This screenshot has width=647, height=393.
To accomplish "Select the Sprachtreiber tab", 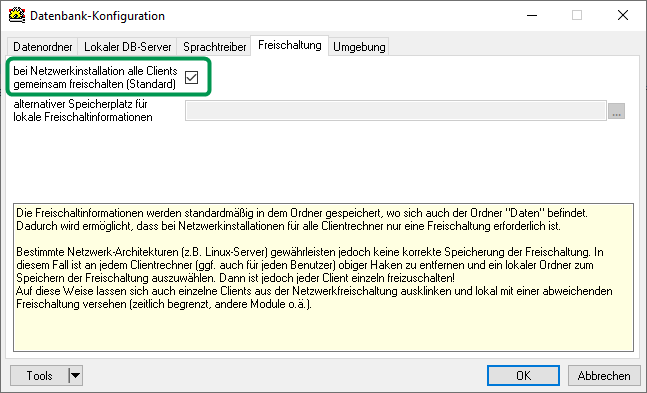I will 215,47.
